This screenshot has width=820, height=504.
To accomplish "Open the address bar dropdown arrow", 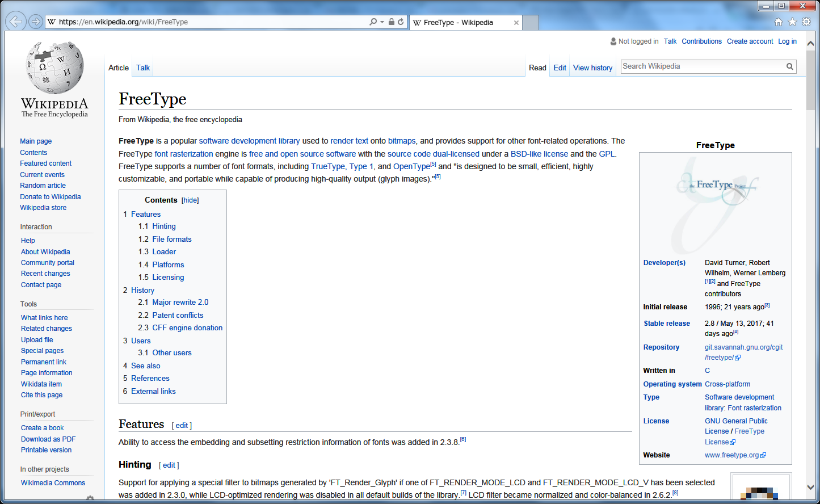I will tap(382, 22).
